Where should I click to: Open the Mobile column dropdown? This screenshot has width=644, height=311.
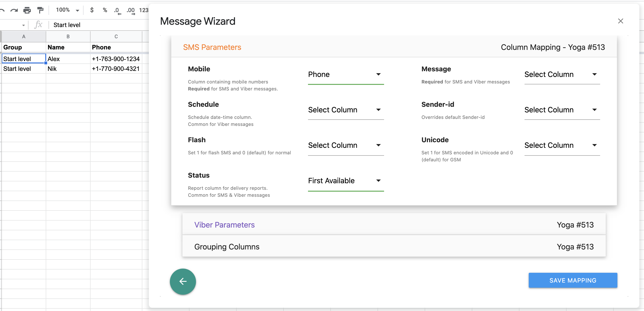point(346,74)
